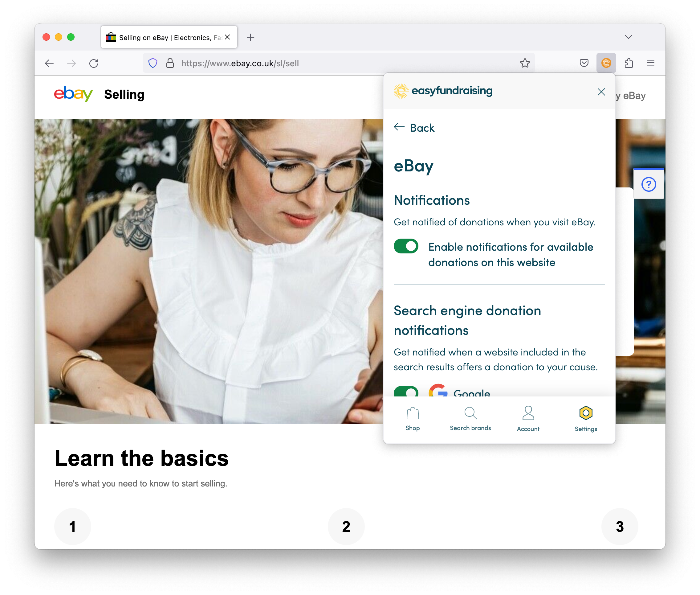The width and height of the screenshot is (700, 595).
Task: Click the step 3 circle
Action: tap(620, 526)
